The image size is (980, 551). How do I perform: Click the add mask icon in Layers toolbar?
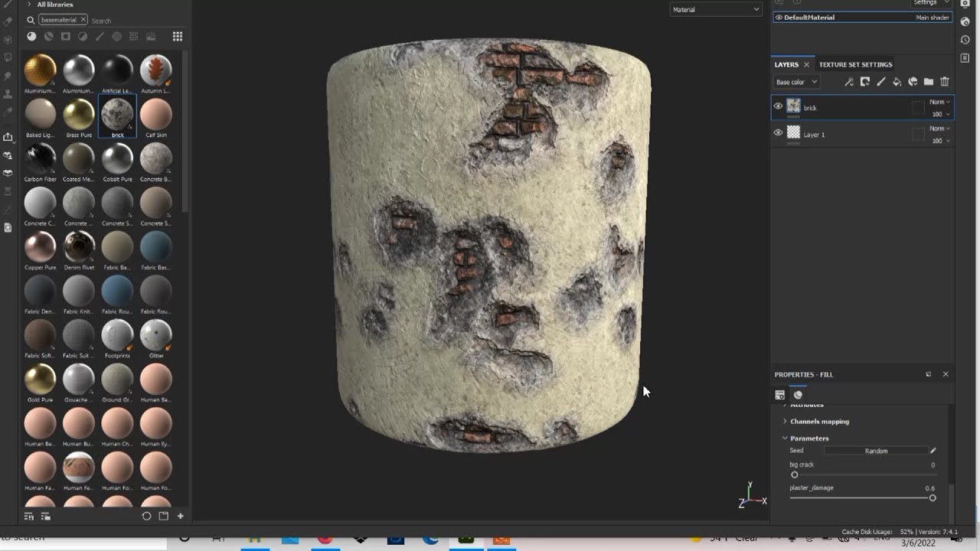tap(865, 82)
